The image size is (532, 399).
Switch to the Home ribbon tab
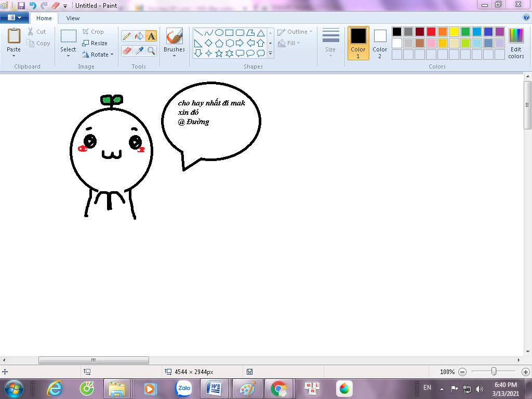click(x=44, y=18)
